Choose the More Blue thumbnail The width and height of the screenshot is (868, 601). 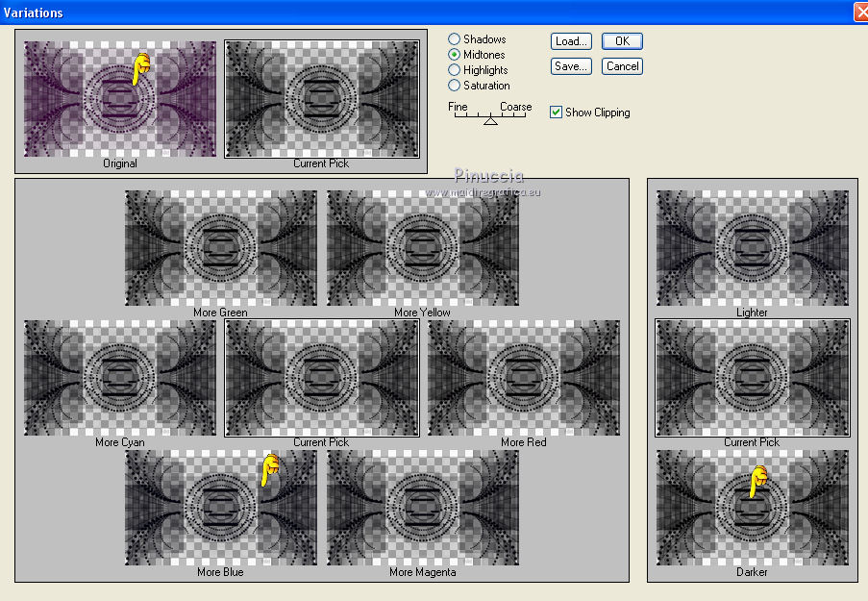tap(221, 508)
